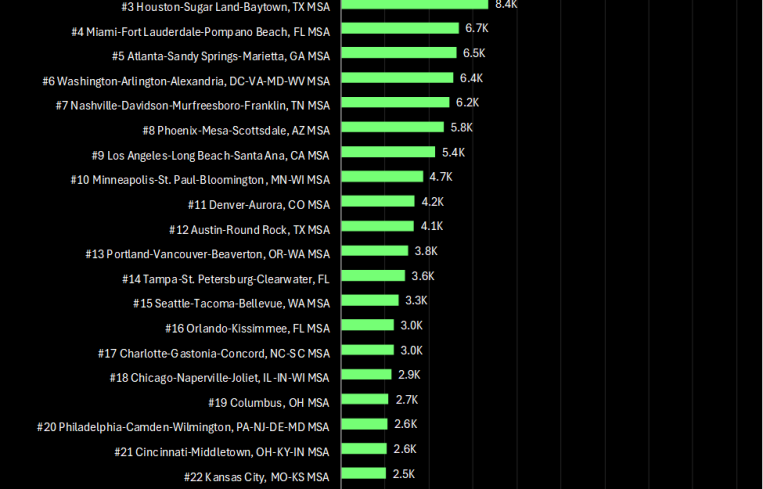Screen dimensions: 763x489
Task: Click the 2.5K value for Kansas City
Action: (x=403, y=474)
